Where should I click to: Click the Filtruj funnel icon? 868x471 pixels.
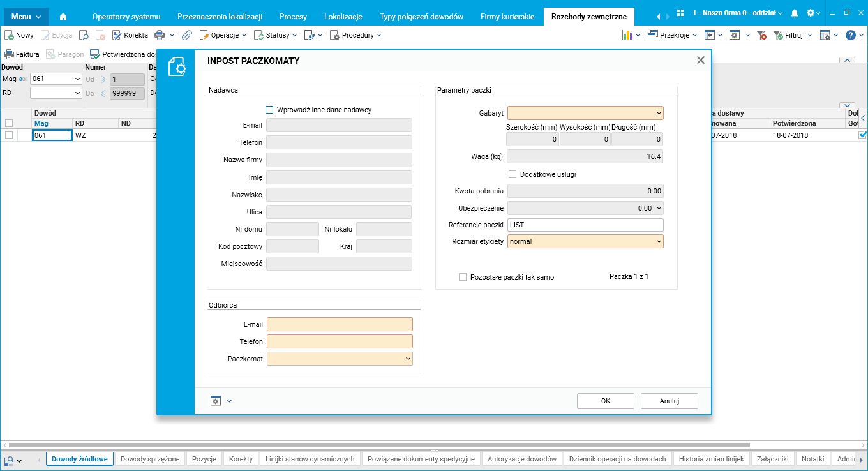[778, 36]
